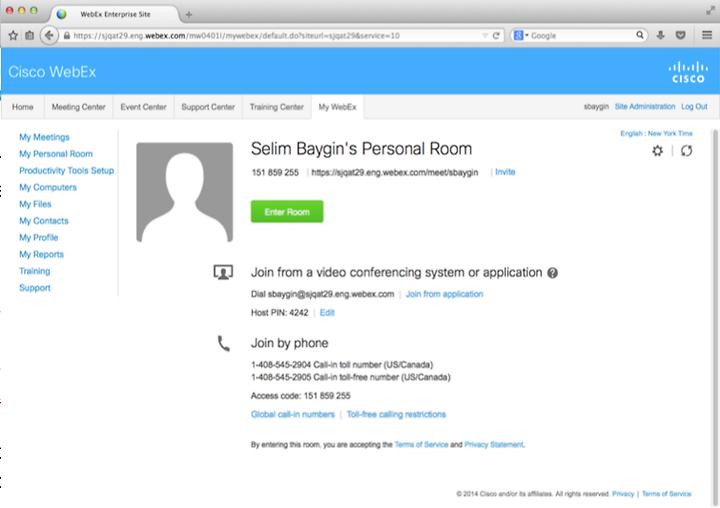Click footer Privacy link
This screenshot has width=720, height=508.
(x=623, y=494)
